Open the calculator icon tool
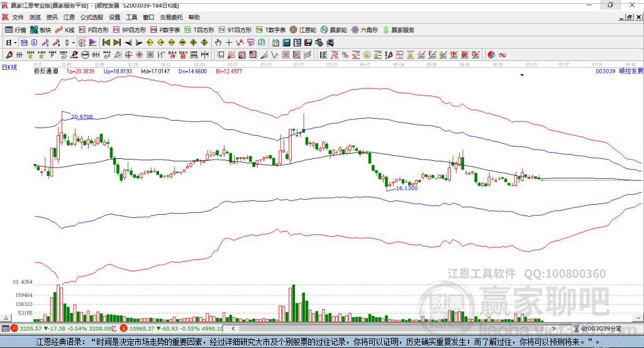The height and width of the screenshot is (348, 644). point(286,43)
